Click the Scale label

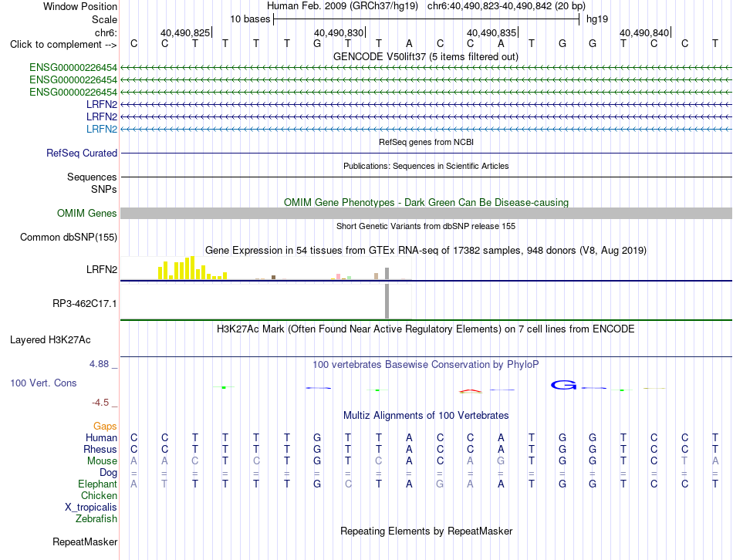point(104,19)
